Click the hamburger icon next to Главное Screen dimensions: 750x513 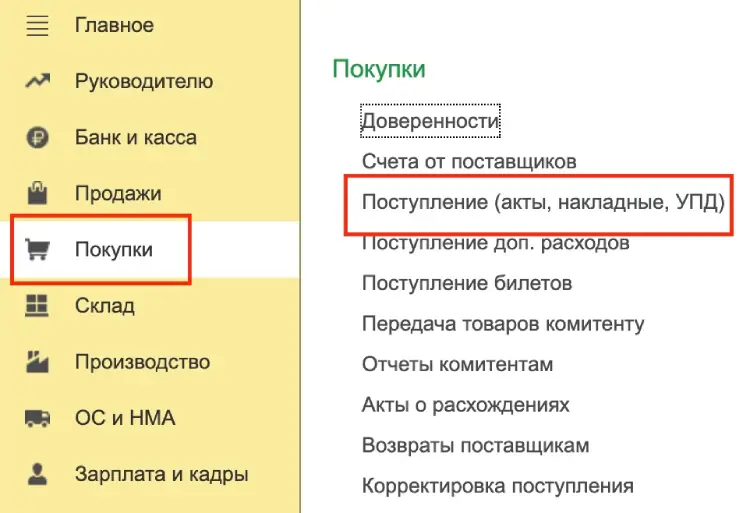tap(37, 25)
